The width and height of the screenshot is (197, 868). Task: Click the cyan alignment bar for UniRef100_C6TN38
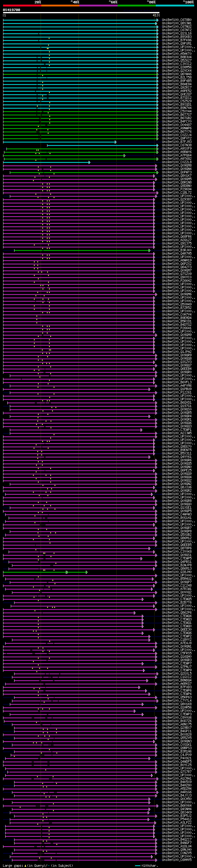coord(103,146)
